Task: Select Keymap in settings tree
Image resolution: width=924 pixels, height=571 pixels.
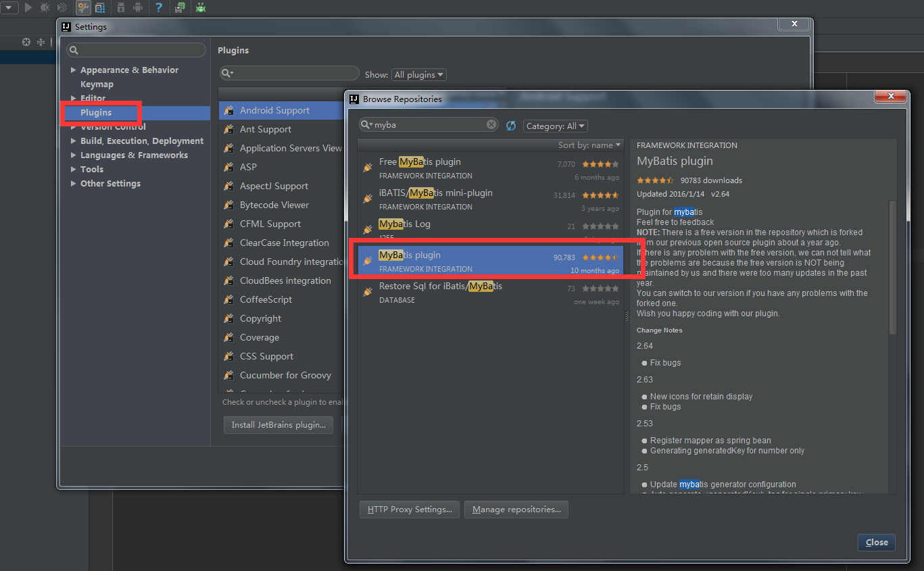Action: (x=97, y=84)
